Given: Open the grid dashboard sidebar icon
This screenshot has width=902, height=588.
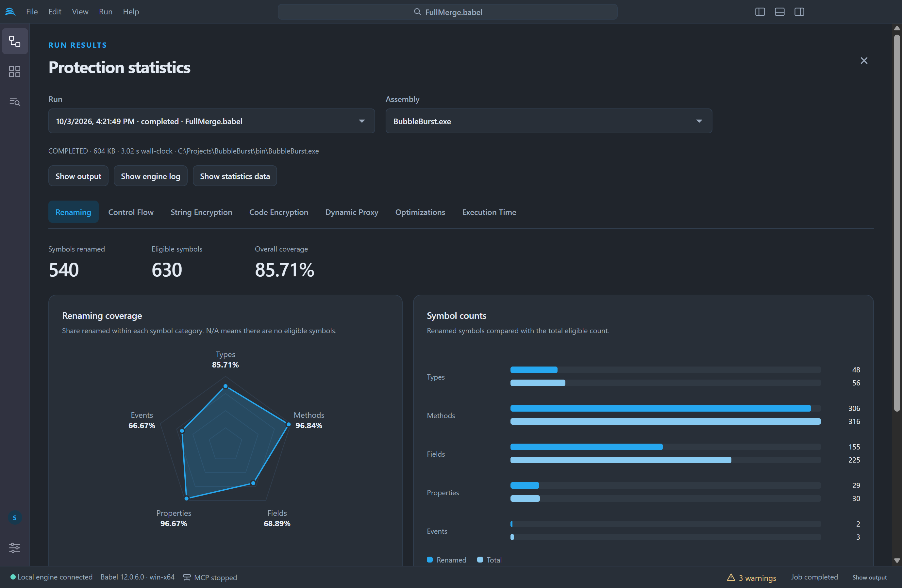Looking at the screenshot, I should [x=15, y=72].
